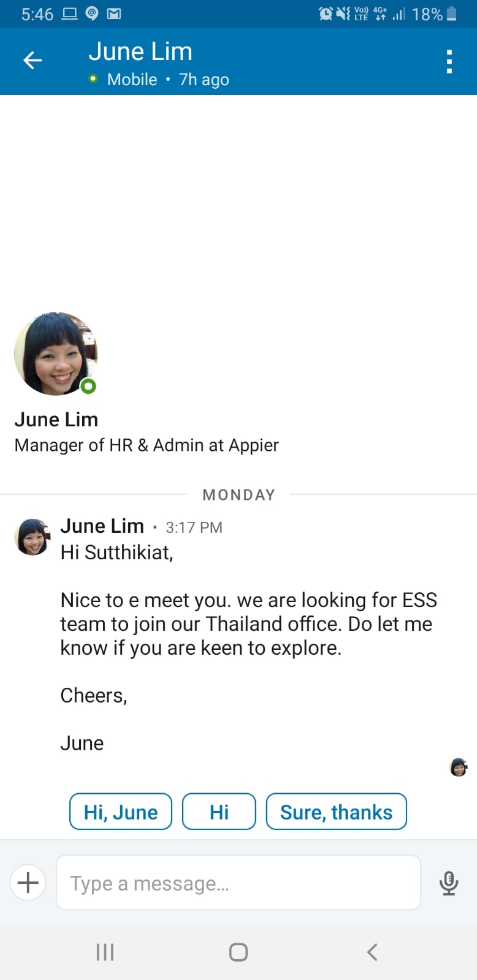
Task: Open June Lim's name in header
Action: 140,51
